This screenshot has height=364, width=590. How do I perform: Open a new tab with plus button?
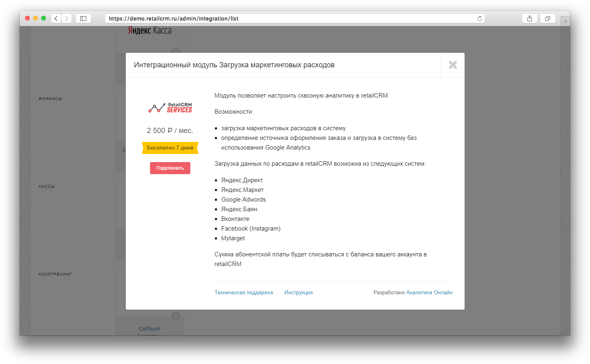(x=565, y=21)
